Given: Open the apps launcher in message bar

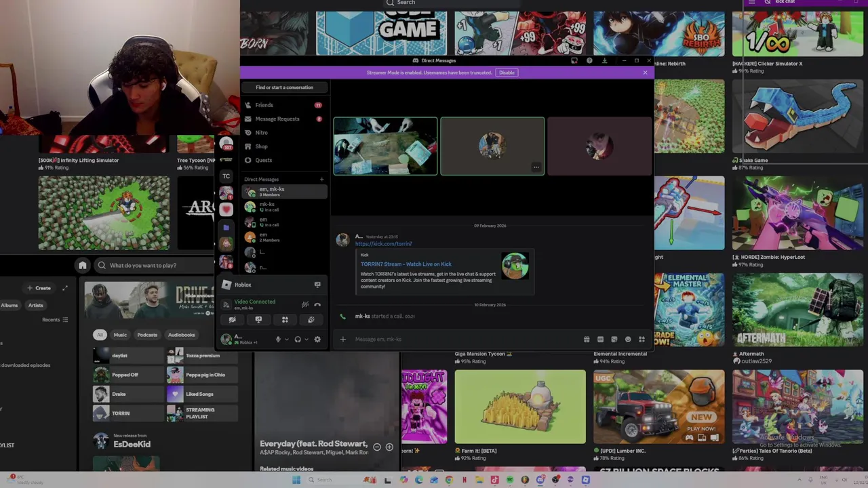Looking at the screenshot, I should click(642, 339).
